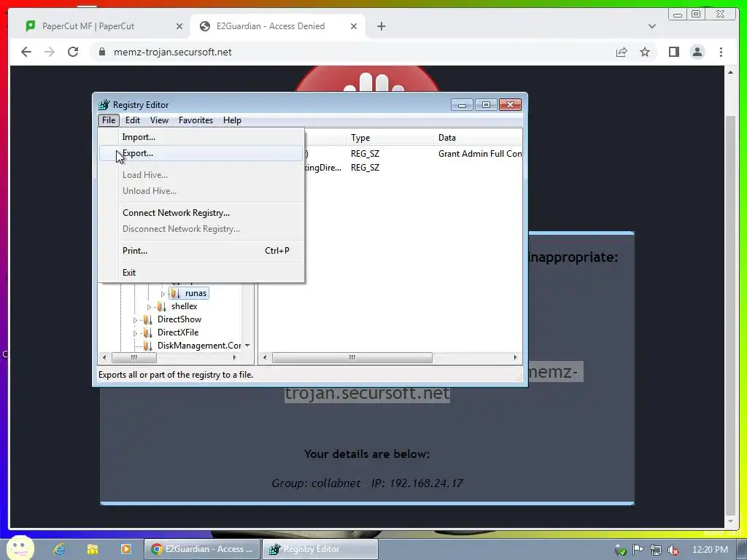
Task: Choose Import... from the File menu
Action: 201,137
